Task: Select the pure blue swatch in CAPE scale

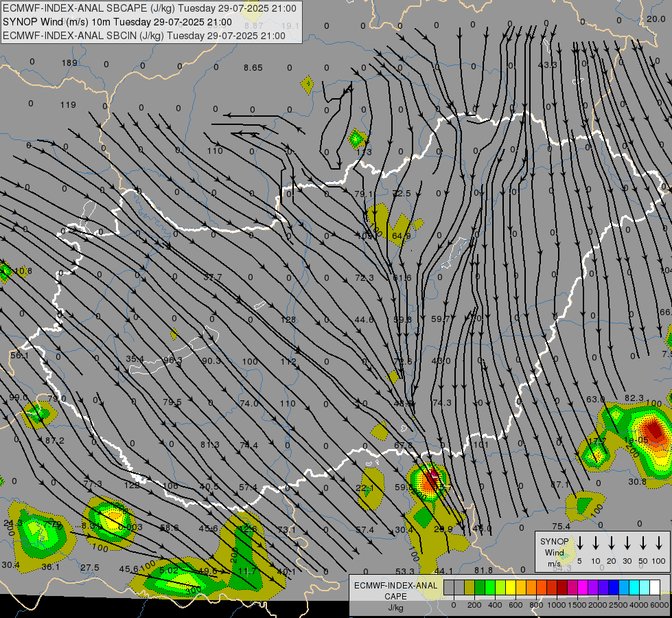Action: tap(613, 588)
